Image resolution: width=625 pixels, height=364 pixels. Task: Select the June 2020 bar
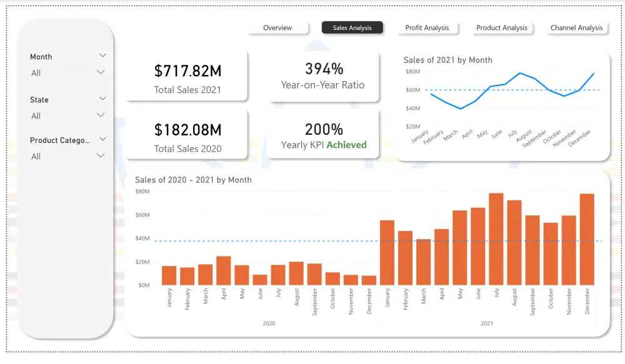coord(260,280)
